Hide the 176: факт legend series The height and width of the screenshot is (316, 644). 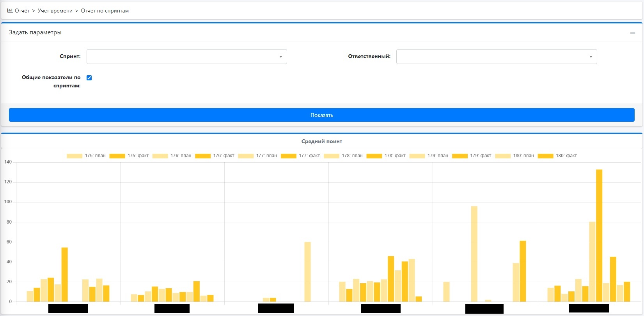coord(203,156)
